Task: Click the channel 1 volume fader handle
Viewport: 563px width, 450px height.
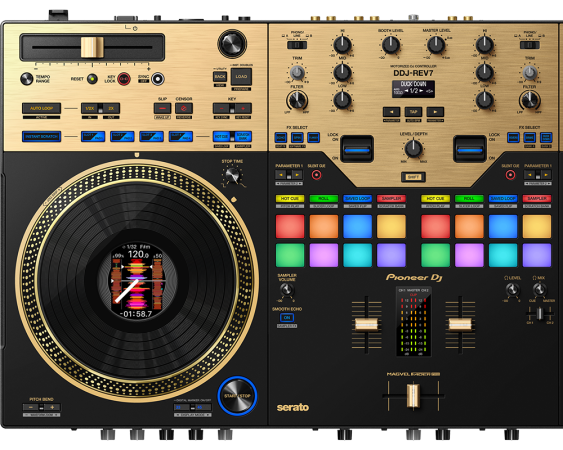Action: pyautogui.click(x=366, y=324)
